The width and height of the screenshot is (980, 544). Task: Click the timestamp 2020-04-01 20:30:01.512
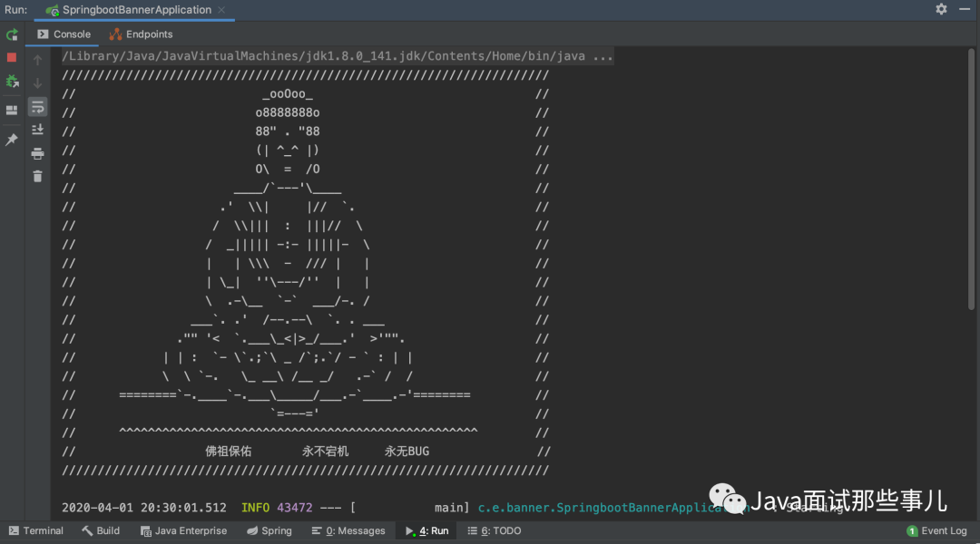[x=143, y=508]
